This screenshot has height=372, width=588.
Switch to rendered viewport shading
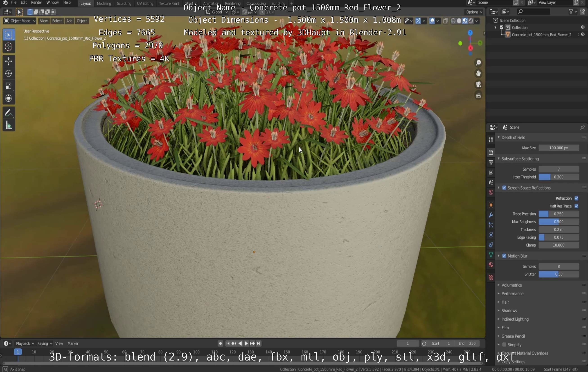click(x=471, y=21)
